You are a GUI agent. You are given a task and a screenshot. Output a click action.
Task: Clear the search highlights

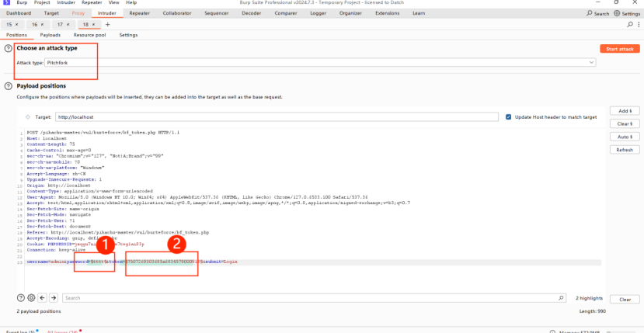click(625, 300)
